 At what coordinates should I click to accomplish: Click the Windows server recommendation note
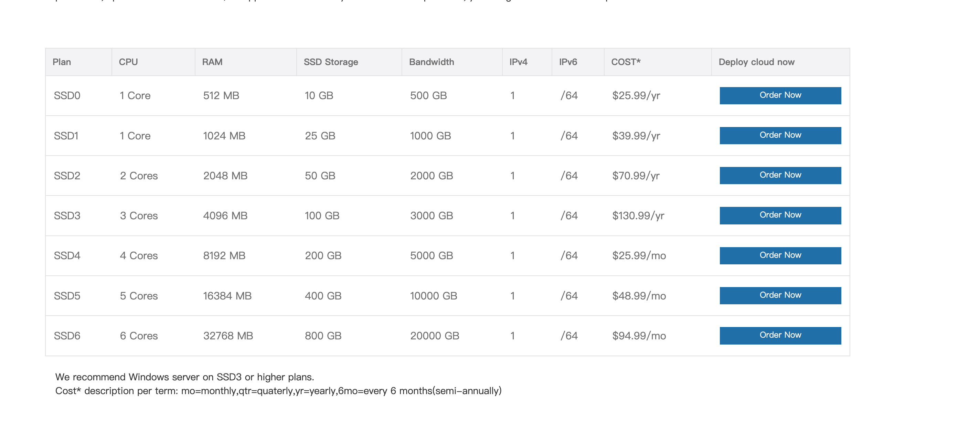point(185,377)
